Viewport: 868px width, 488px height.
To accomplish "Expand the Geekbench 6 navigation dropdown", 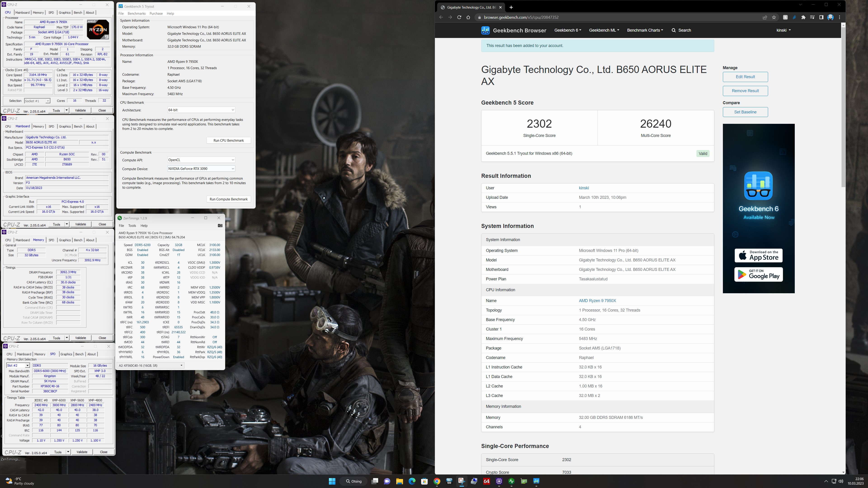I will (x=568, y=30).
